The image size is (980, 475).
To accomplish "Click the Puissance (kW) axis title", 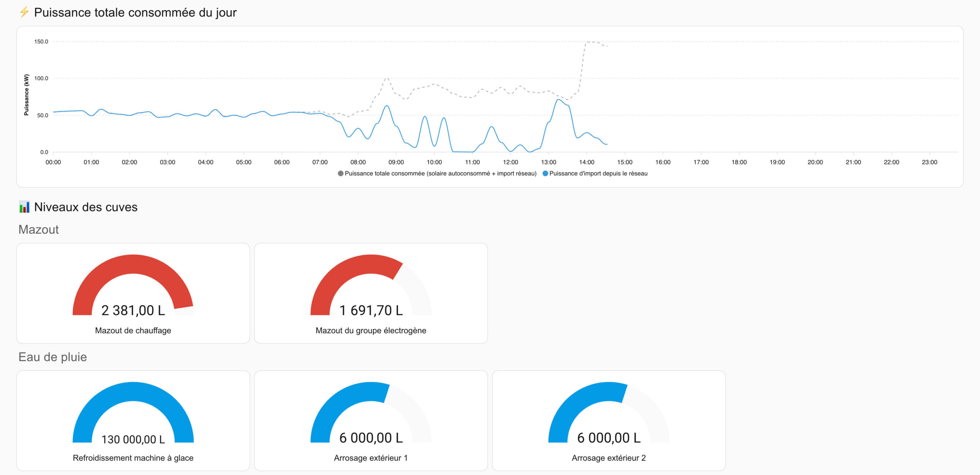I will pyautogui.click(x=26, y=95).
